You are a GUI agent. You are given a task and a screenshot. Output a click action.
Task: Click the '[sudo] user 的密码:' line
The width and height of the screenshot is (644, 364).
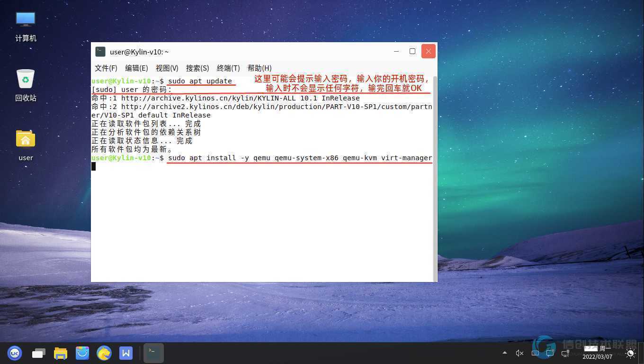tap(132, 90)
